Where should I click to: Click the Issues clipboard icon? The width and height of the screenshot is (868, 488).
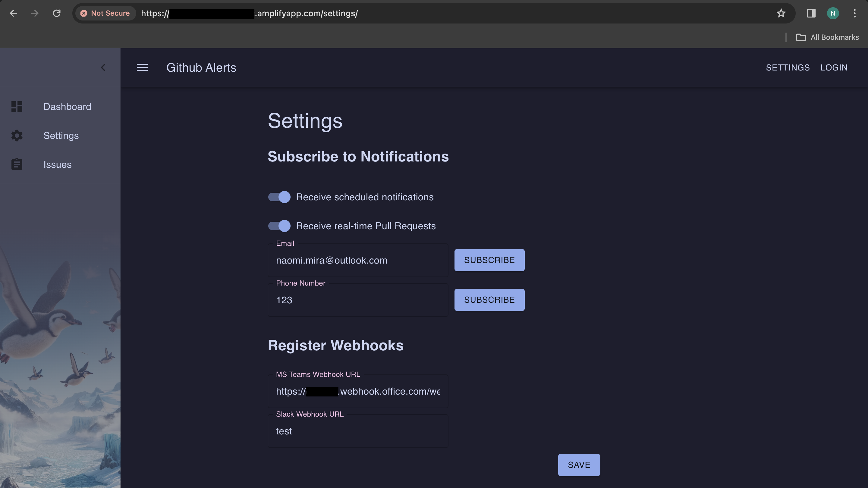click(x=17, y=164)
